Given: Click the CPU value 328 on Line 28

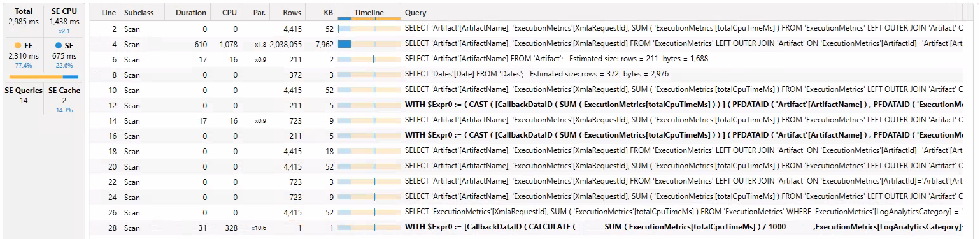Looking at the screenshot, I should click(x=231, y=228).
